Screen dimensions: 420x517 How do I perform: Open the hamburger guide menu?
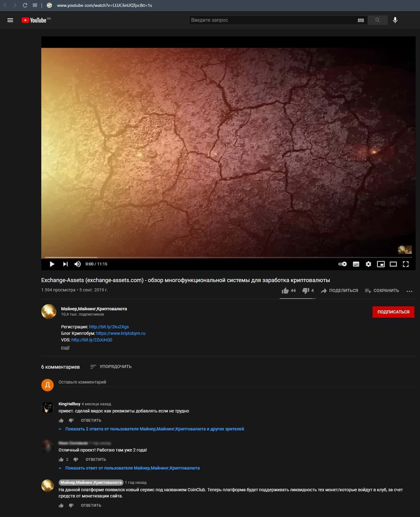(10, 20)
